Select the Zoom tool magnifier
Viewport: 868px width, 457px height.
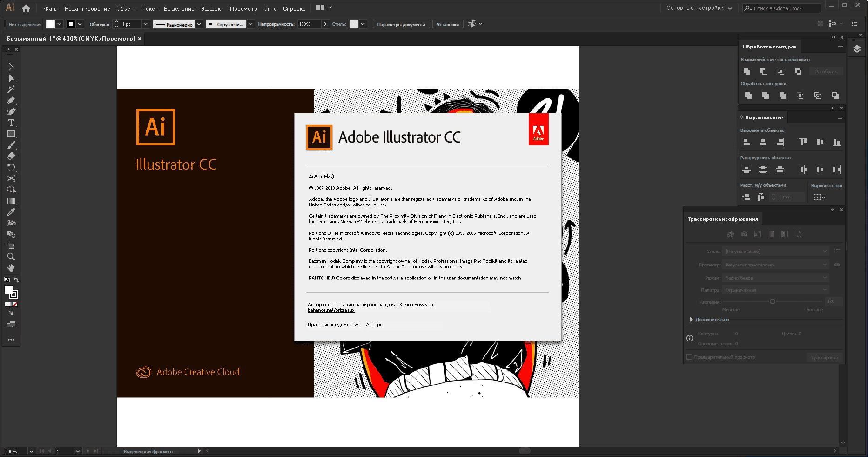11,257
